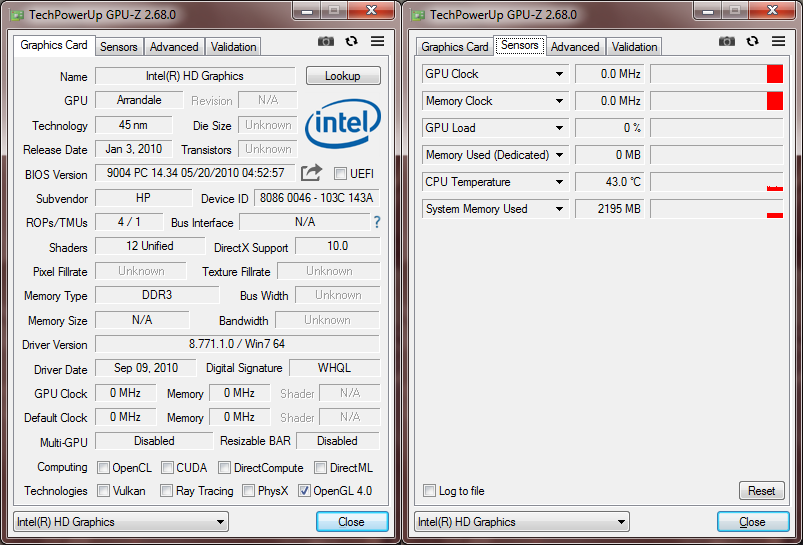Click the Bus Interface question mark icon
Viewport: 804px width, 545px height.
pos(377,222)
